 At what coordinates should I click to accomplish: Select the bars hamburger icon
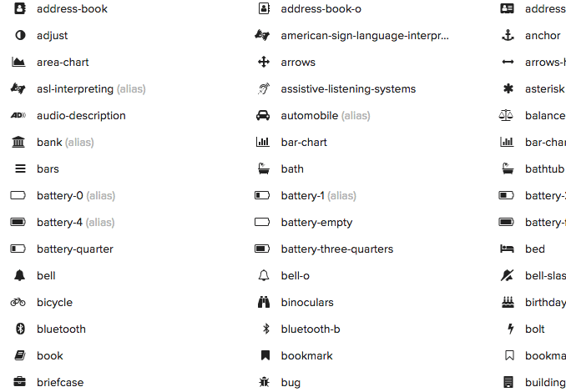[20, 168]
